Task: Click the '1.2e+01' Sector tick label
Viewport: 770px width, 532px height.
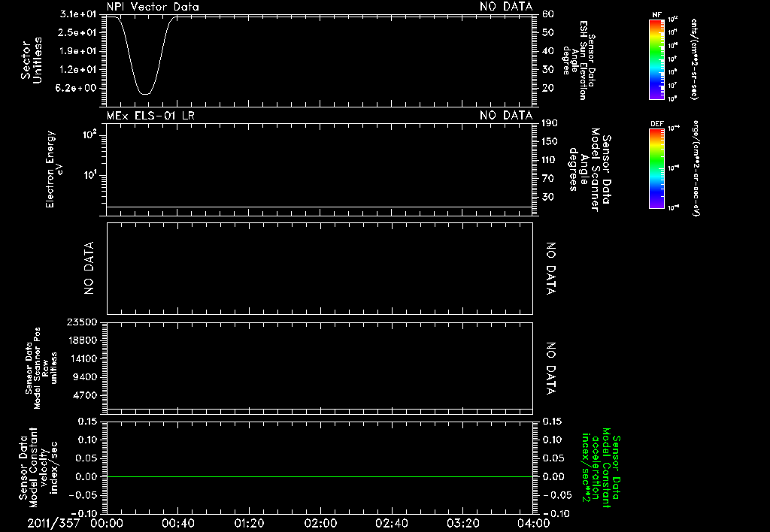Action: 78,70
